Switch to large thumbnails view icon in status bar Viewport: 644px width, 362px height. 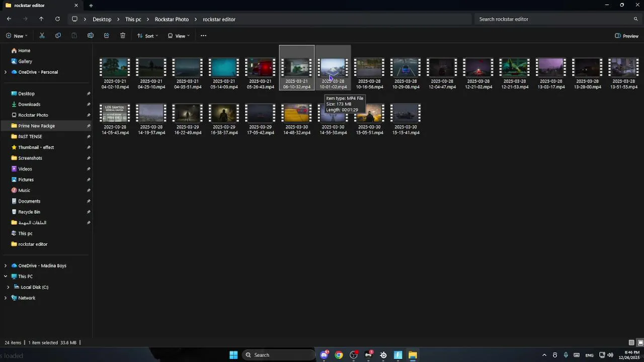[640, 343]
